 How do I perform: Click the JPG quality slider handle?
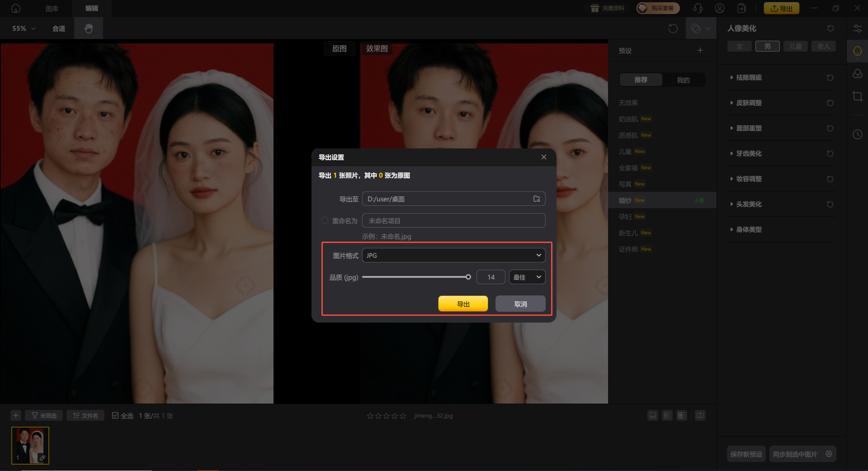click(468, 277)
